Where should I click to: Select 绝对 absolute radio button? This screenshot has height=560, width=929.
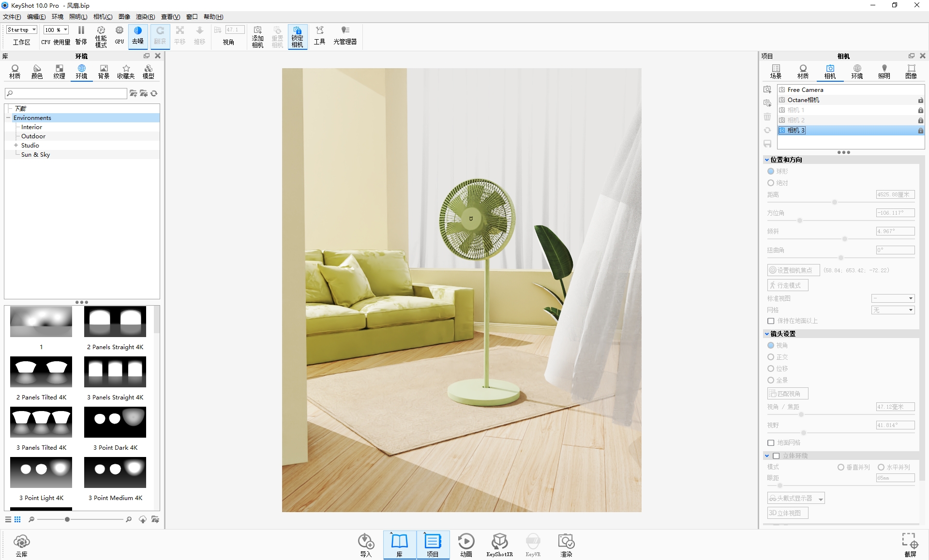pyautogui.click(x=771, y=183)
